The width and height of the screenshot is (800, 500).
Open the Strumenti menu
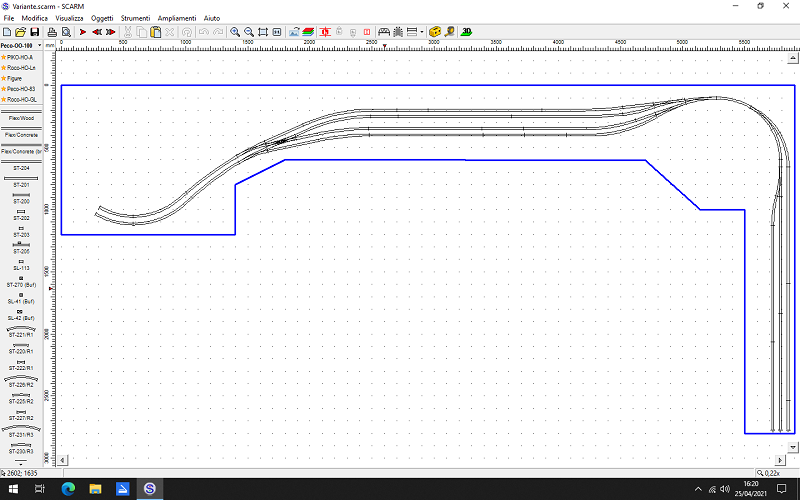(135, 18)
